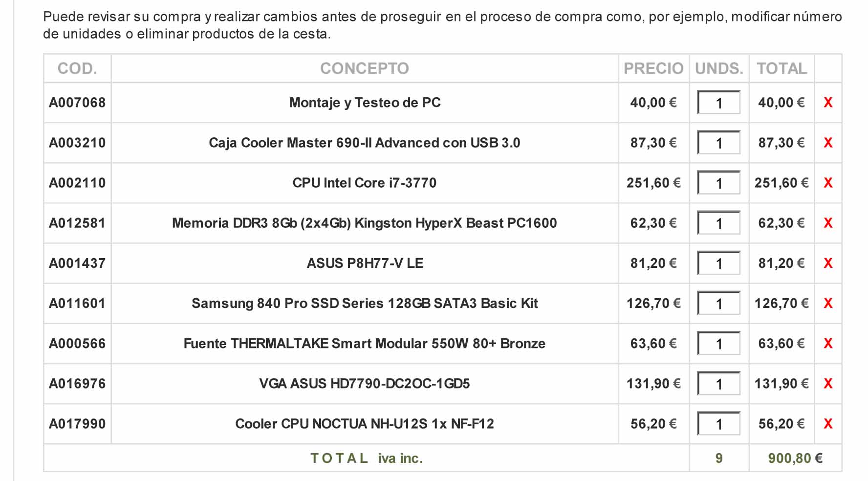Screen dimensions: 868x481
Task: Delete Samsung 840 Pro SSD item
Action: 828,303
